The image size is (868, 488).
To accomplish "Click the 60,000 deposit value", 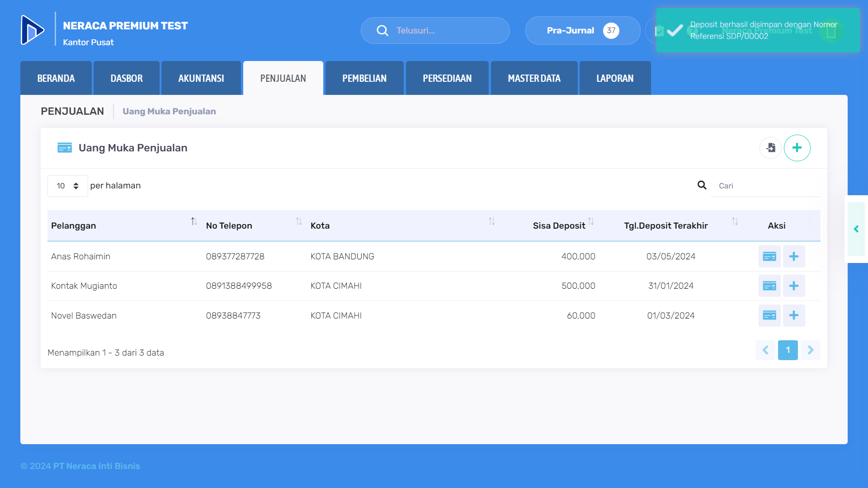I will [x=581, y=315].
